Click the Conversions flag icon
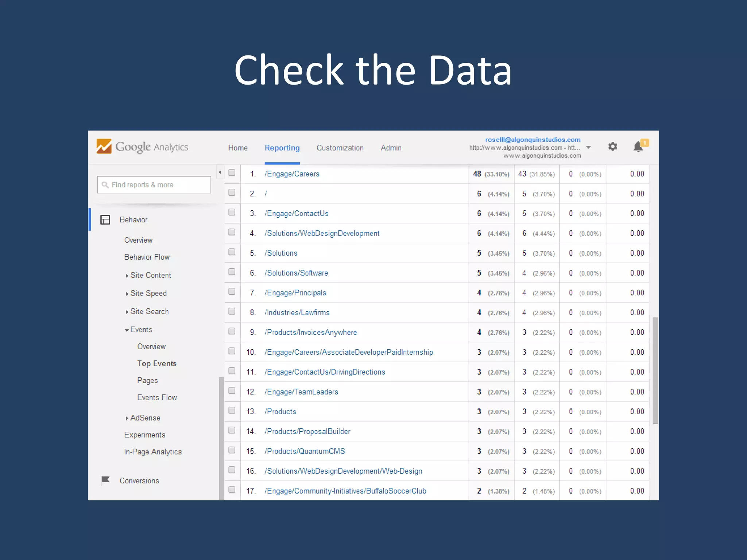This screenshot has width=747, height=560. [105, 481]
